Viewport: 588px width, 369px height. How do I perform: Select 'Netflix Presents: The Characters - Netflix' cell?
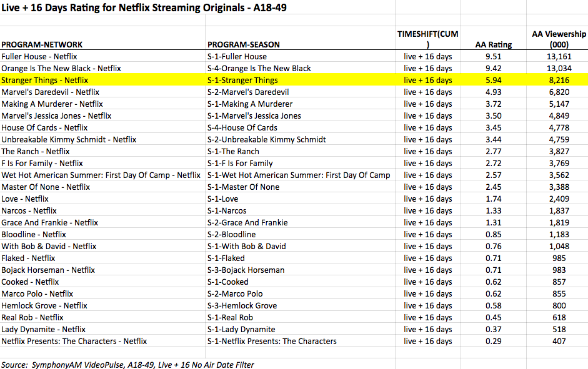[74, 342]
